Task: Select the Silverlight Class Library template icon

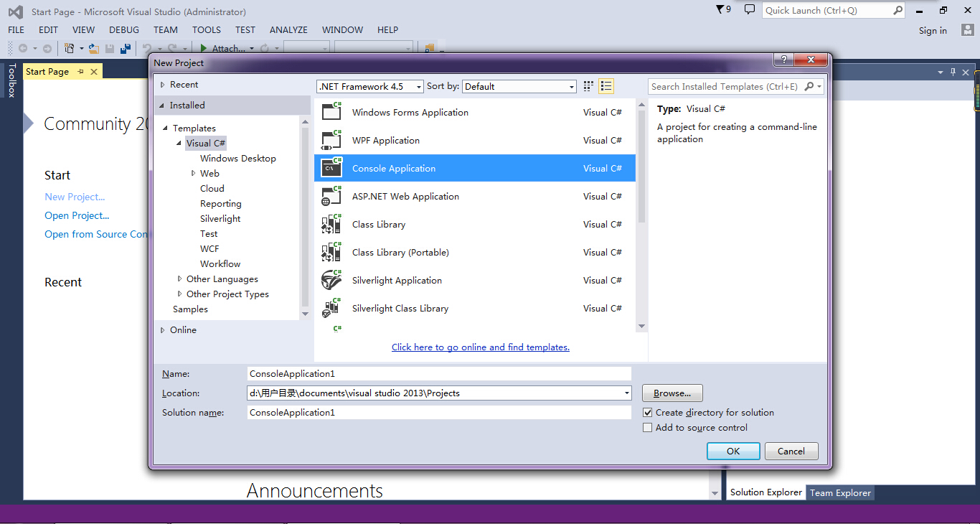Action: tap(331, 308)
